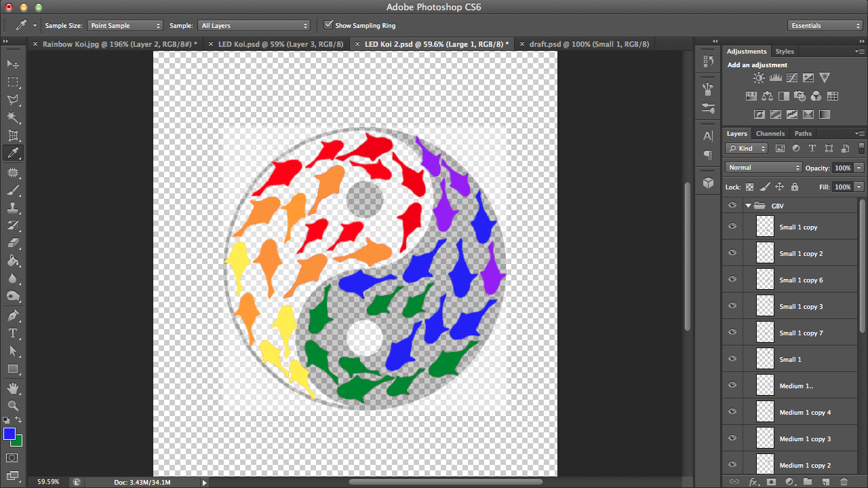
Task: Select the Brush tool
Action: point(12,191)
